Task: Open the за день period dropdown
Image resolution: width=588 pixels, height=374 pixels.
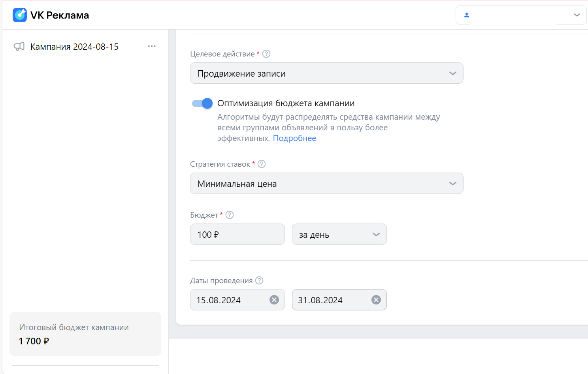Action: point(339,234)
